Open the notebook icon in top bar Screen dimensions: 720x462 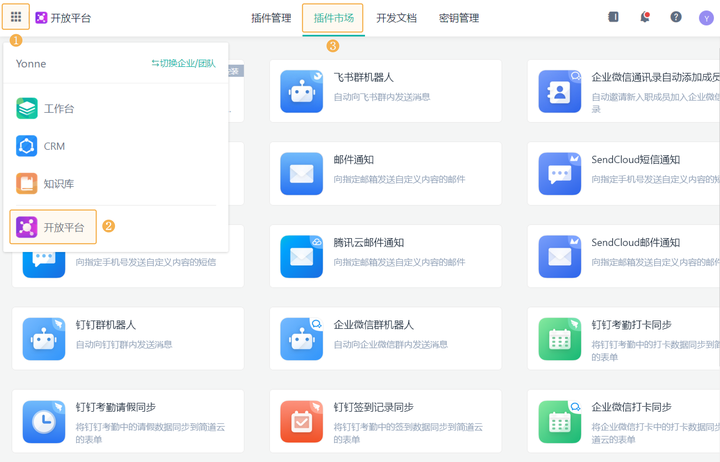tap(613, 17)
